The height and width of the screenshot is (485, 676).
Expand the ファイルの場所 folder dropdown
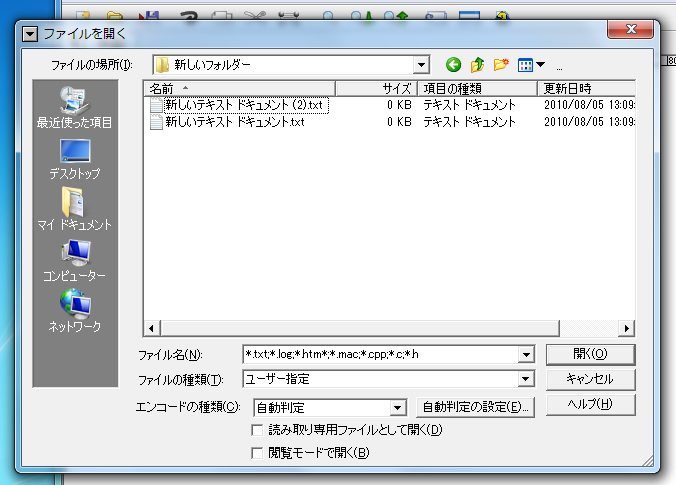(422, 65)
